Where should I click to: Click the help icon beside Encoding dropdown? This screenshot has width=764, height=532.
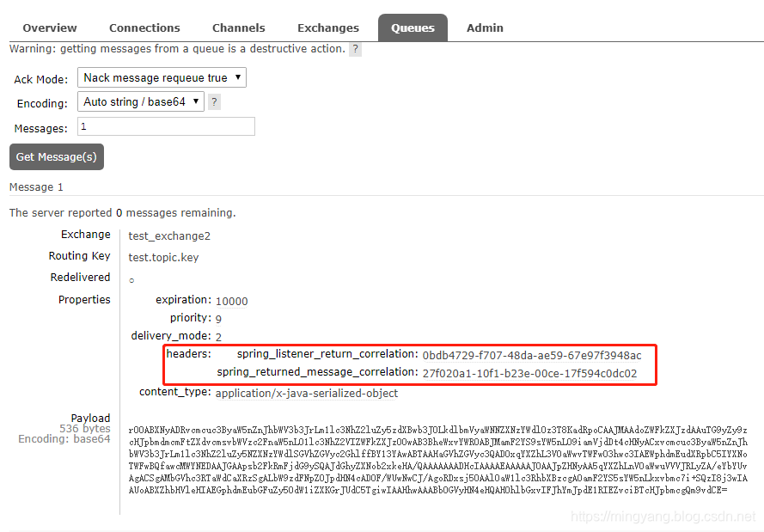click(213, 102)
